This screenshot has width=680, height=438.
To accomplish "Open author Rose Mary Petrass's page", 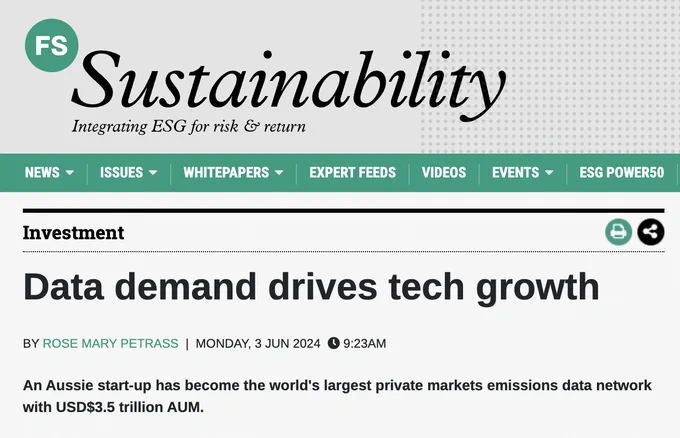I will click(111, 343).
